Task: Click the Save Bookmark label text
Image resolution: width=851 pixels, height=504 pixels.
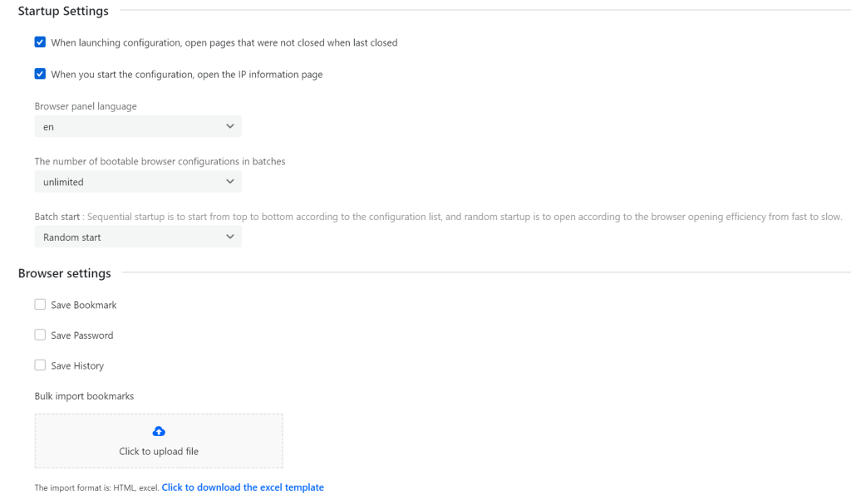Action: [x=84, y=305]
